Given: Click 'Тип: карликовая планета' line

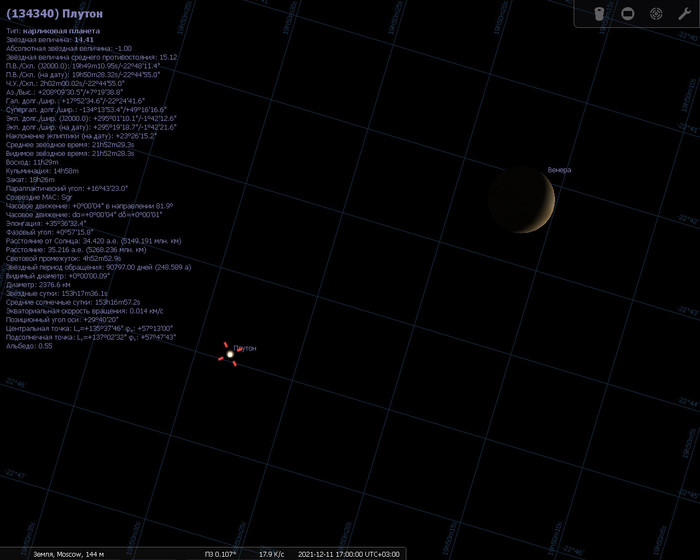Looking at the screenshot, I should [53, 31].
